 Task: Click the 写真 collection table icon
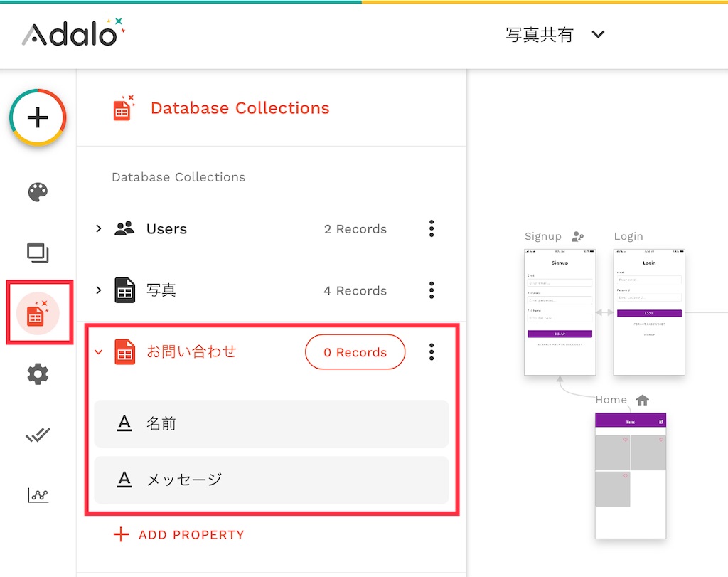click(124, 290)
